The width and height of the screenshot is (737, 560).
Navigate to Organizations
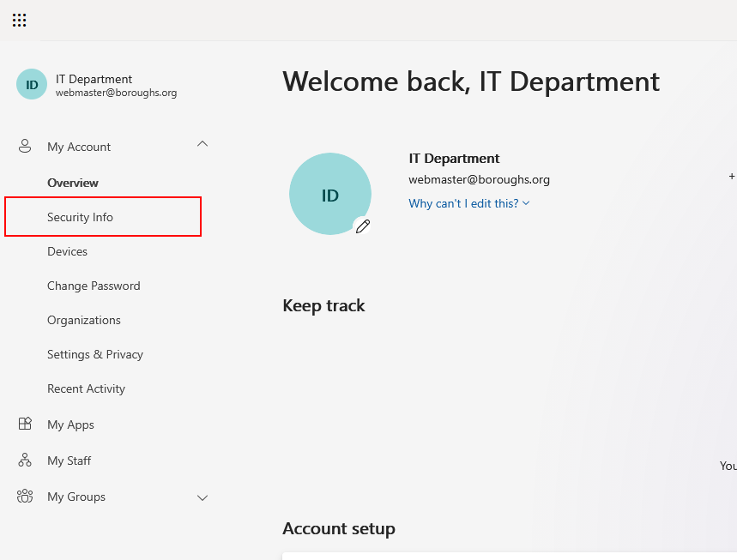click(x=84, y=320)
